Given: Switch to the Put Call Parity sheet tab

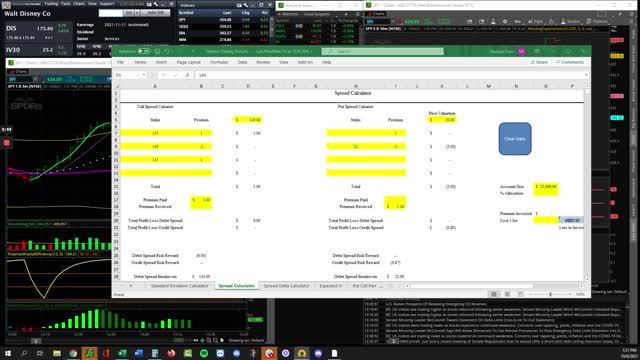Looking at the screenshot, I should coord(364,286).
